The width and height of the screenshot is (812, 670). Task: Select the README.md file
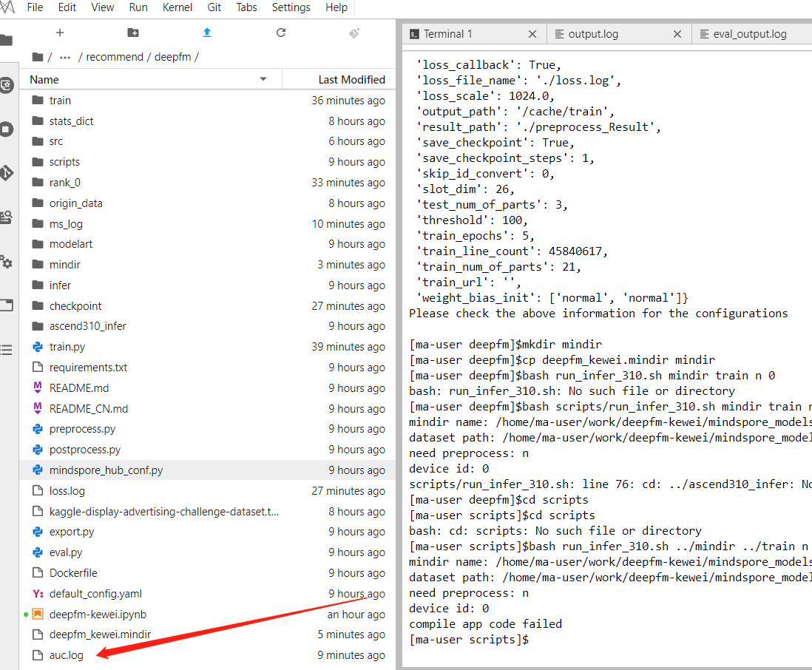tap(208, 388)
